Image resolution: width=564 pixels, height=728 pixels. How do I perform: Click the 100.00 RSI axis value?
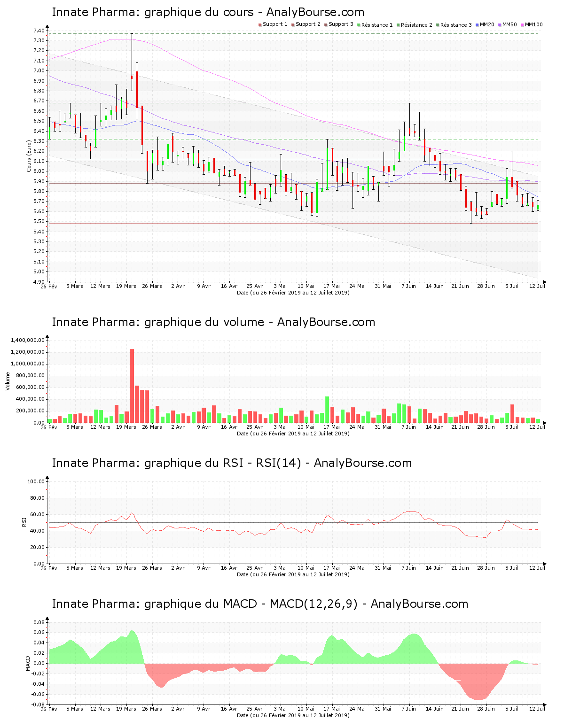pyautogui.click(x=36, y=481)
